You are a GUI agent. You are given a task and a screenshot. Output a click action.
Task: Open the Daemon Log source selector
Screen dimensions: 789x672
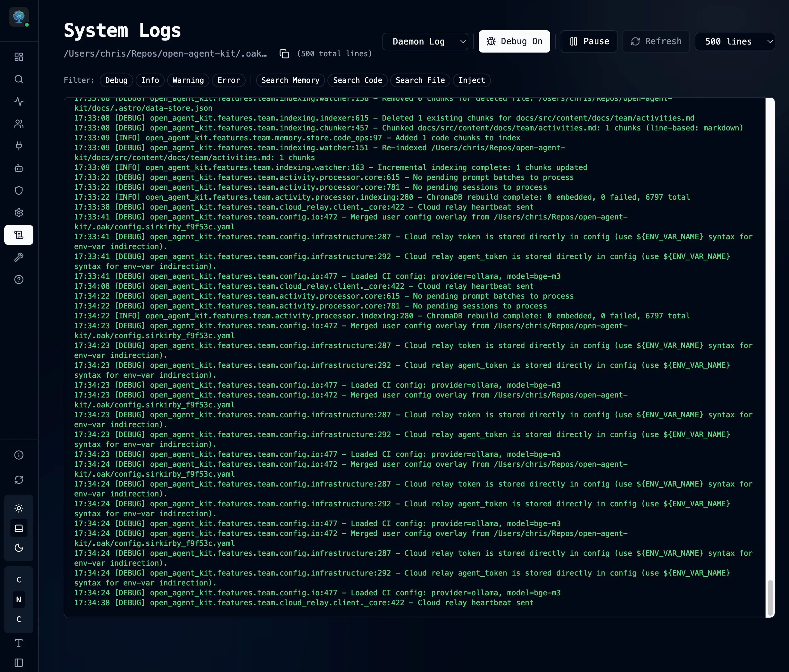click(425, 41)
